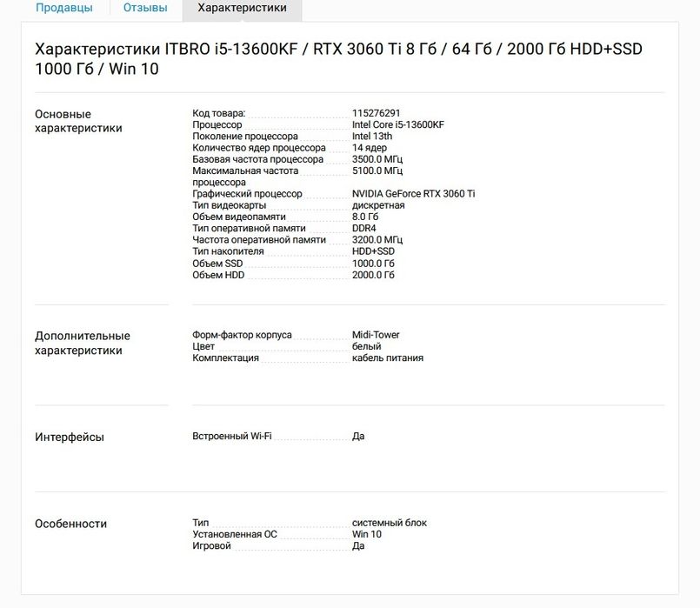Viewport: 700px width, 608px height.
Task: Click the Основные характеристики section heading
Action: (78, 121)
